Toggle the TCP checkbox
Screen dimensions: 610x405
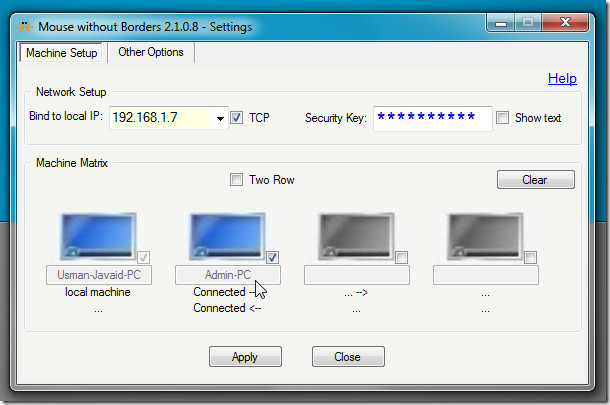[x=237, y=117]
